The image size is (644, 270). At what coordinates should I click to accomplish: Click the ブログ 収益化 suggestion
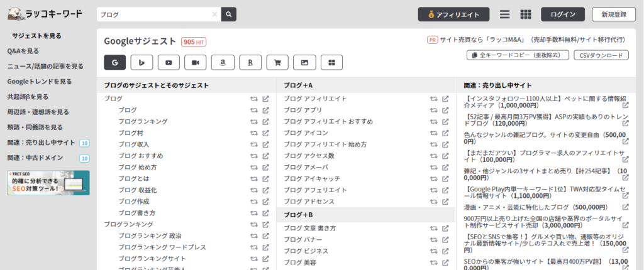click(x=138, y=190)
